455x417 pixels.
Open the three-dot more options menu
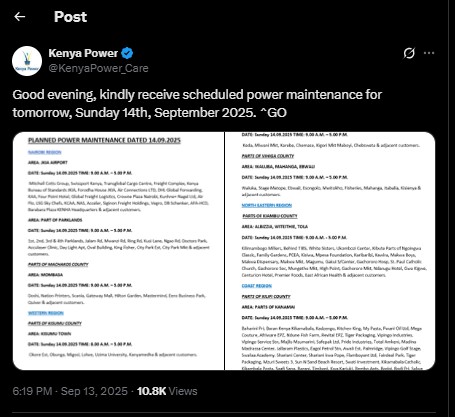[429, 53]
